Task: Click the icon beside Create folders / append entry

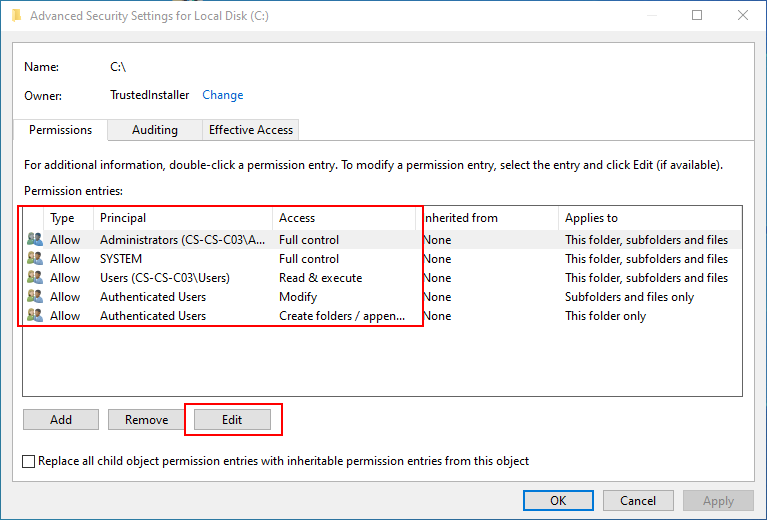Action: point(34,316)
